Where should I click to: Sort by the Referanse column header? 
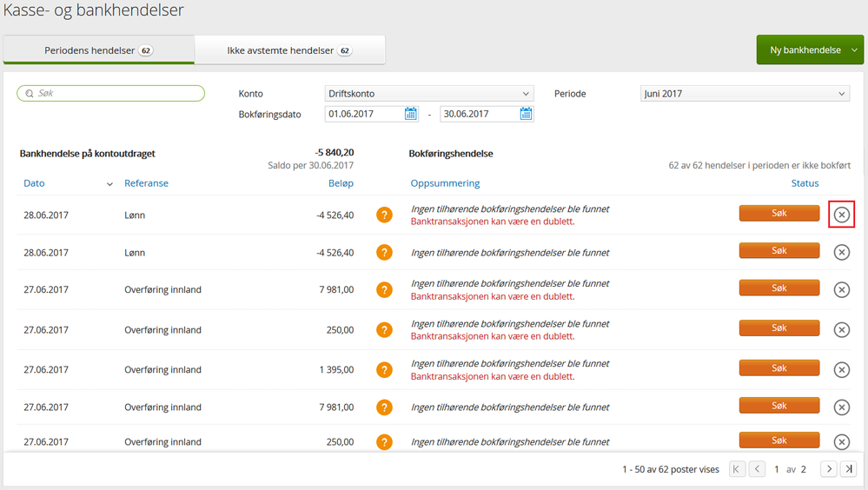146,183
